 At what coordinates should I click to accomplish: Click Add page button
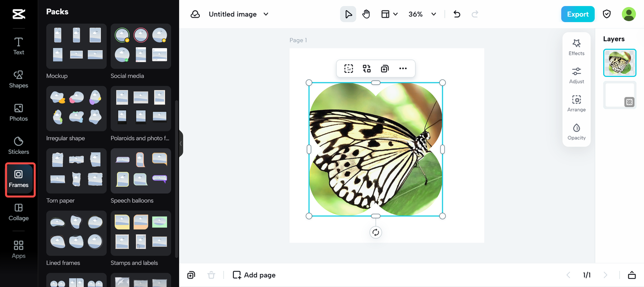(x=254, y=275)
